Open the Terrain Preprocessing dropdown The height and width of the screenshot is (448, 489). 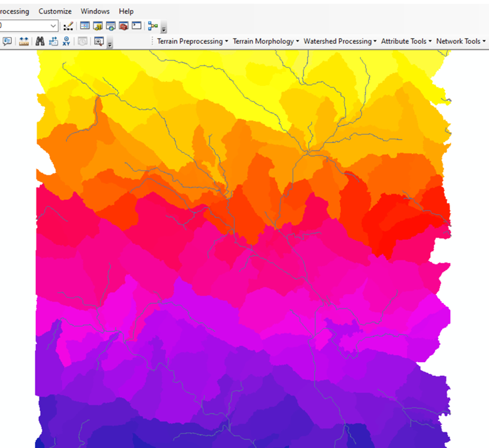(193, 41)
